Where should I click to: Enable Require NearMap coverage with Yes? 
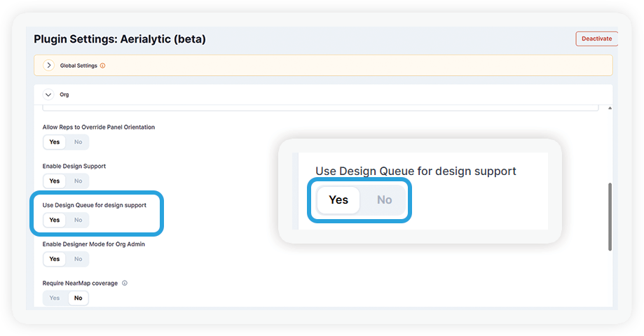[x=55, y=297]
